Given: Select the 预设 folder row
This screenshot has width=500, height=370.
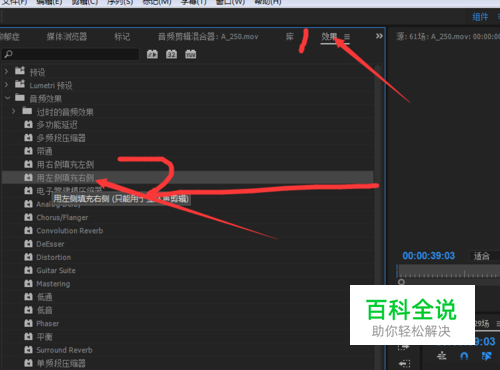Looking at the screenshot, I should (x=187, y=72).
